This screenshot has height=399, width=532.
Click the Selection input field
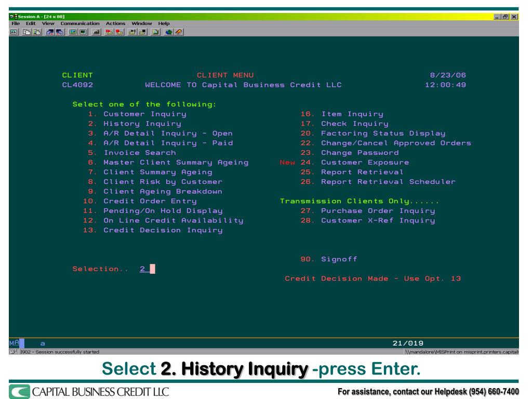click(147, 269)
